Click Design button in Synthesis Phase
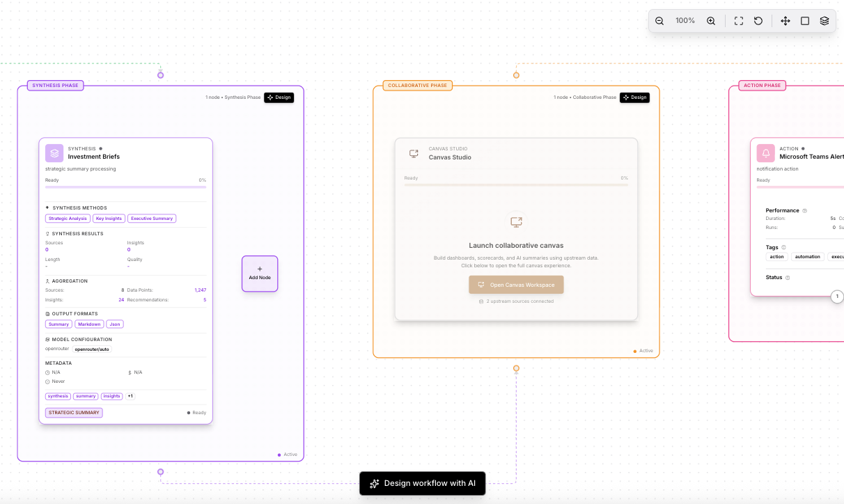This screenshot has width=844, height=504. pyautogui.click(x=279, y=97)
